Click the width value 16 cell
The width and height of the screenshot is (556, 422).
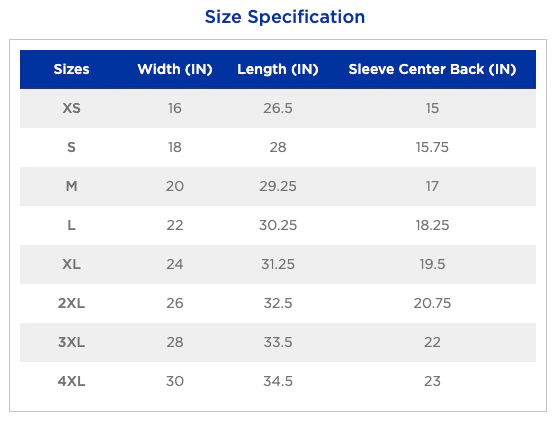pyautogui.click(x=175, y=108)
